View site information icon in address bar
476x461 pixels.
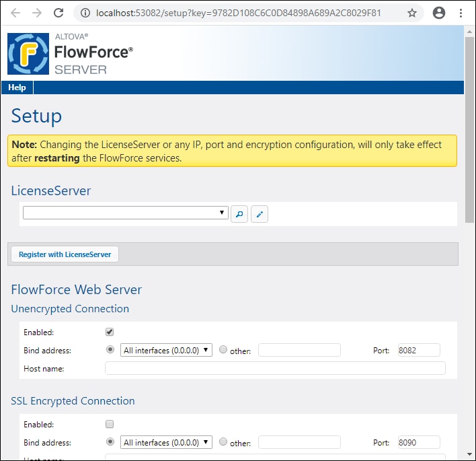click(85, 13)
